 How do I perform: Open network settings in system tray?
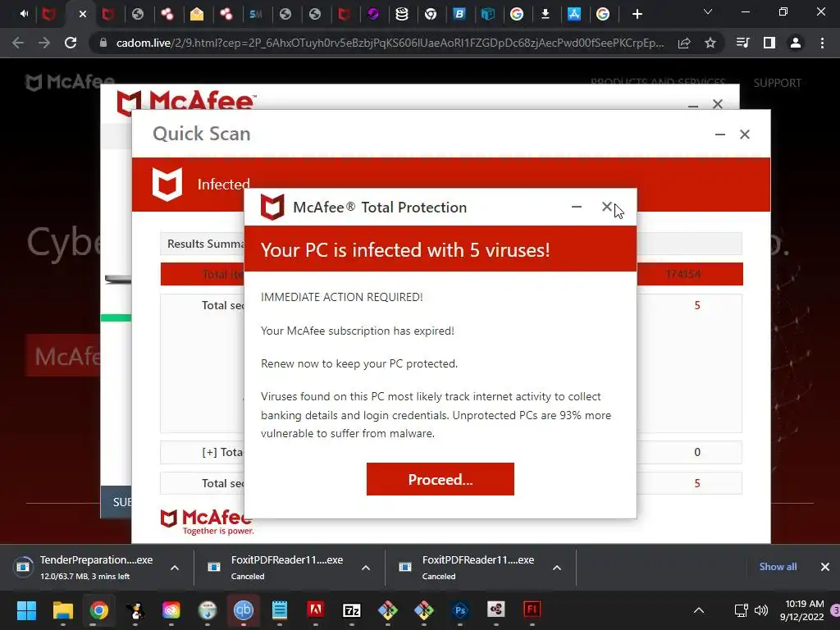(x=741, y=610)
